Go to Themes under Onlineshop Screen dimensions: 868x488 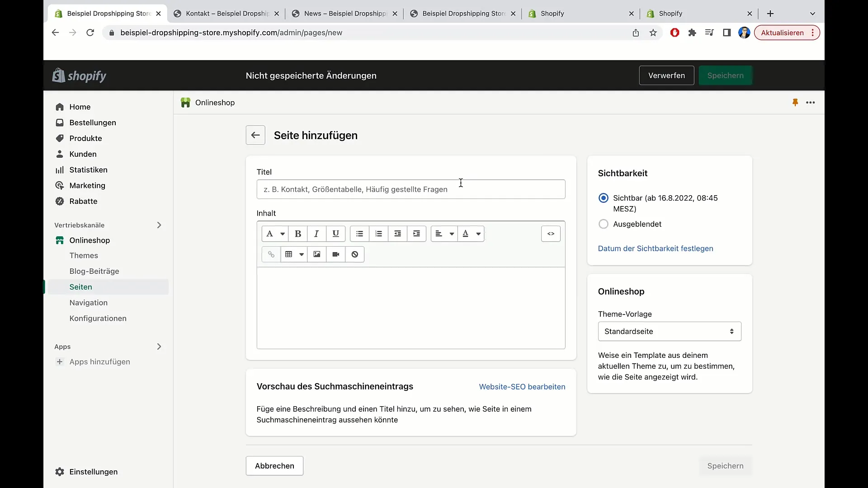(84, 256)
